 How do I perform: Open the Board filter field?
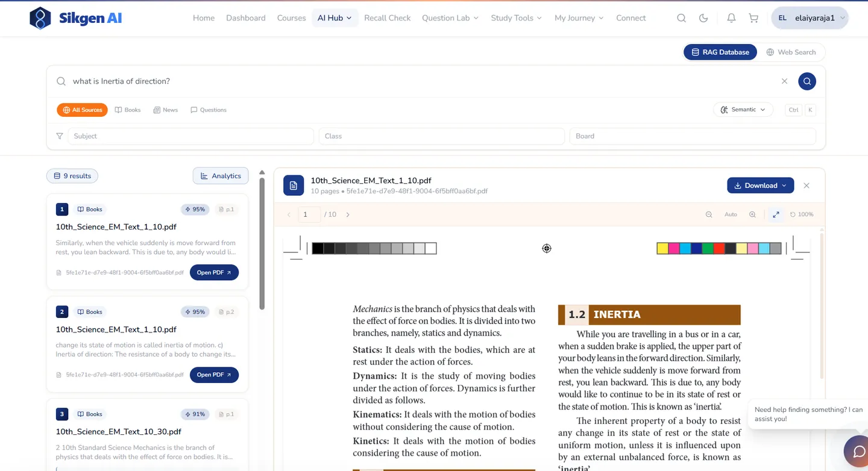click(x=693, y=136)
